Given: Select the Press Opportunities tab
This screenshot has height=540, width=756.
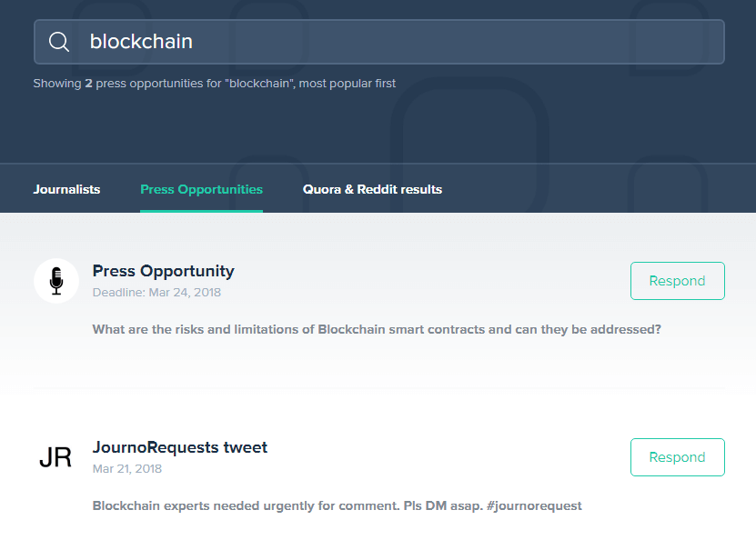Looking at the screenshot, I should 202,190.
